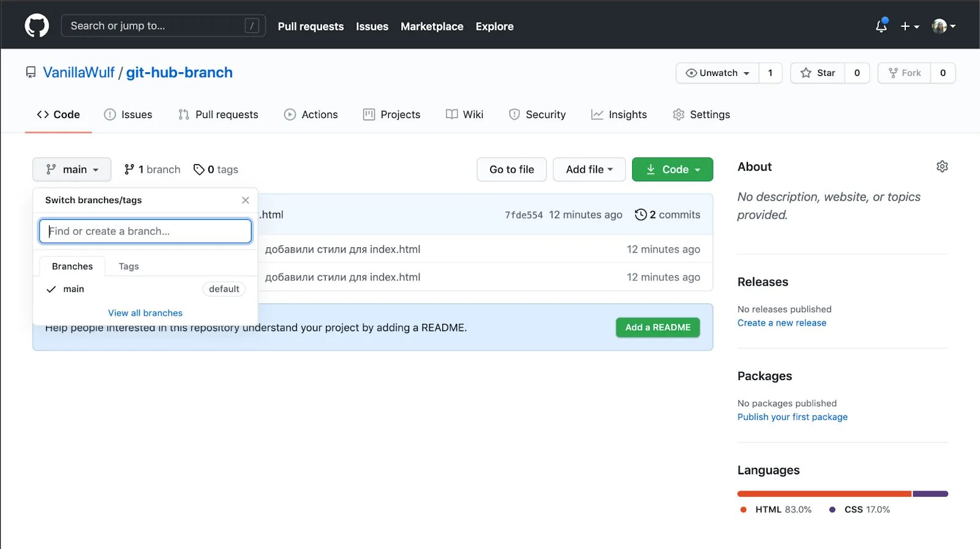Click the tag icon next to 0 tags
Screen dimensions: 980x549
199,170
